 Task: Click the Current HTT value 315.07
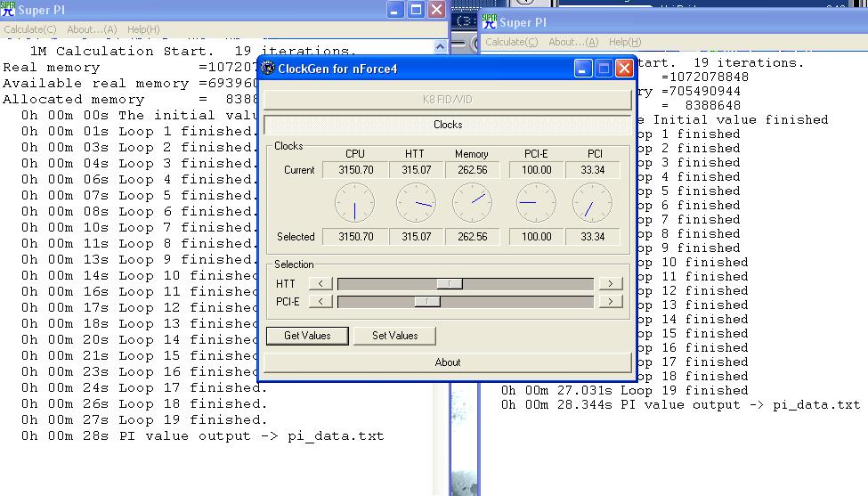tap(417, 170)
